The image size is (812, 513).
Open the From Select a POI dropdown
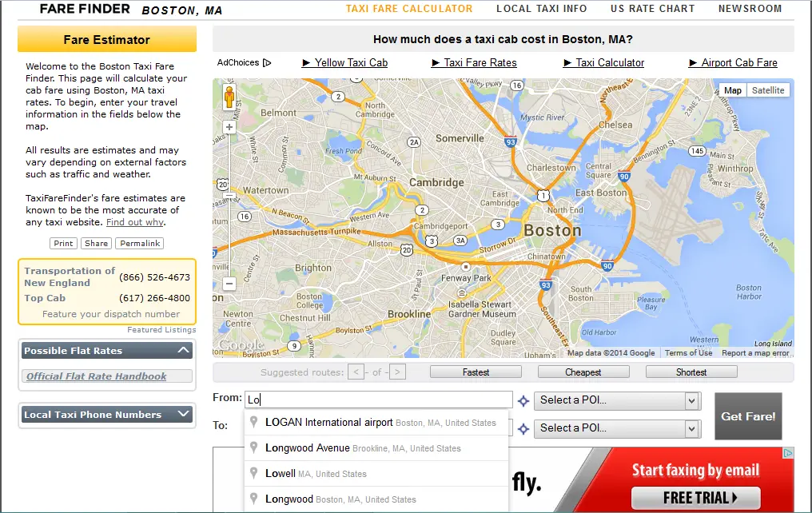[617, 400]
